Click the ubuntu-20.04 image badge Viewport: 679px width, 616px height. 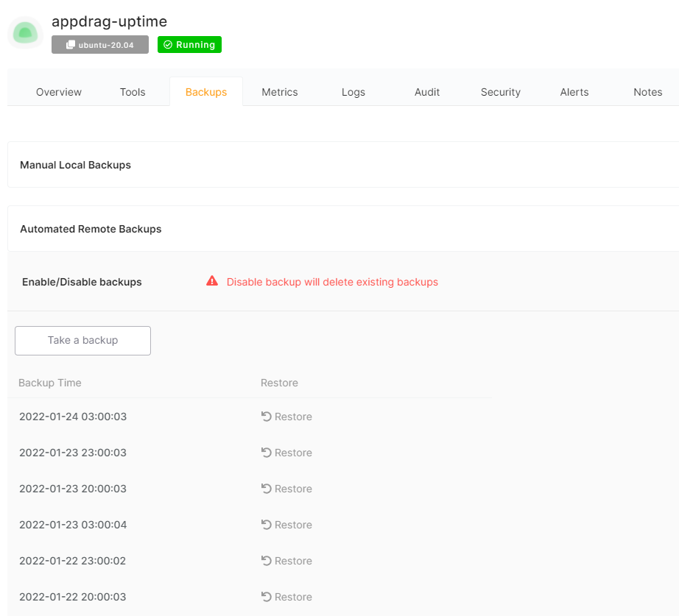click(x=100, y=45)
